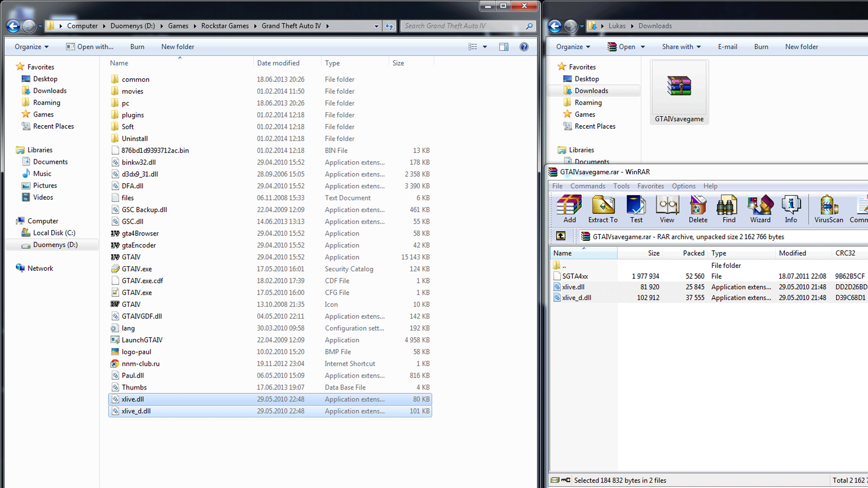The width and height of the screenshot is (868, 488).
Task: Click the Test icon in WinRAR
Action: (636, 209)
